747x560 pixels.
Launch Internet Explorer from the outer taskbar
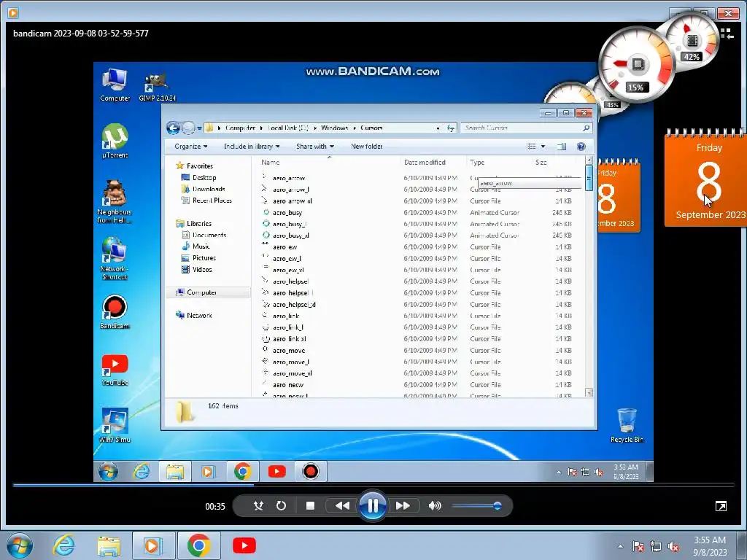coord(64,545)
